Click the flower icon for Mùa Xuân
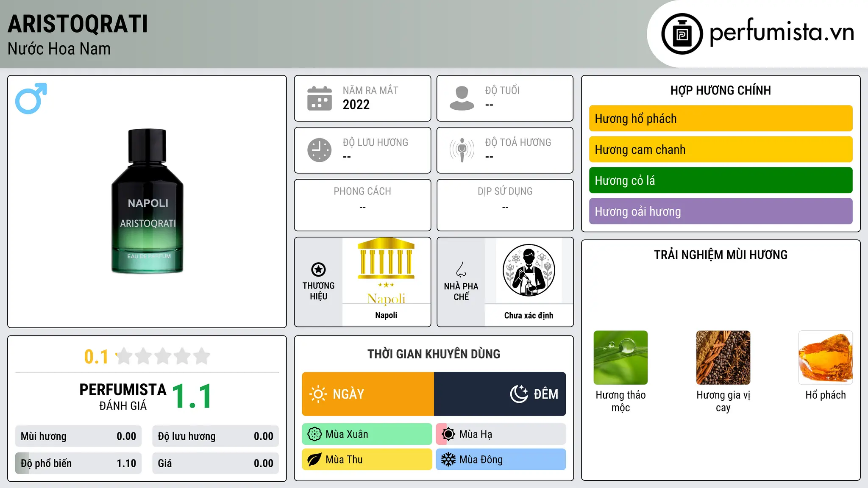 314,434
